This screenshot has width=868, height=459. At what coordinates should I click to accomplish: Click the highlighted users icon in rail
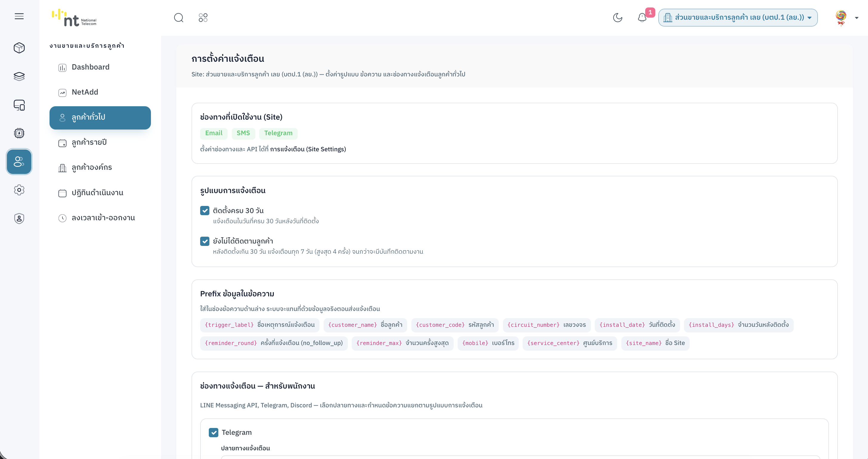point(19,161)
